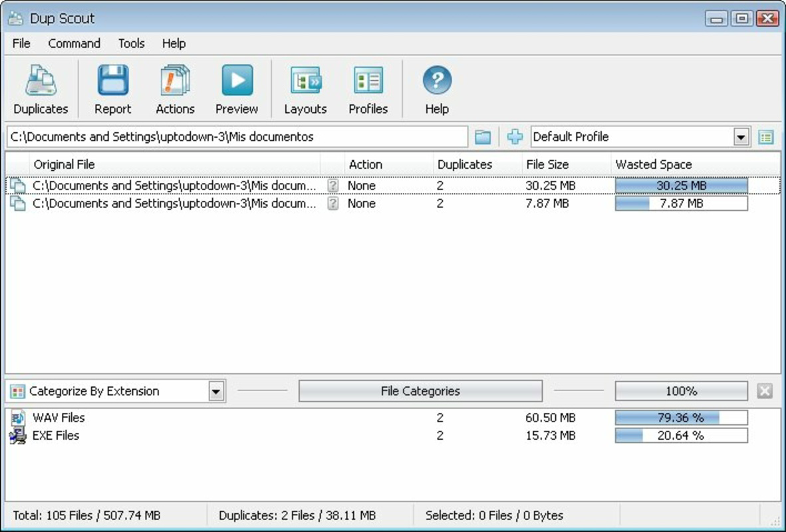Click status bar Duplicates: 2 Files text

297,515
